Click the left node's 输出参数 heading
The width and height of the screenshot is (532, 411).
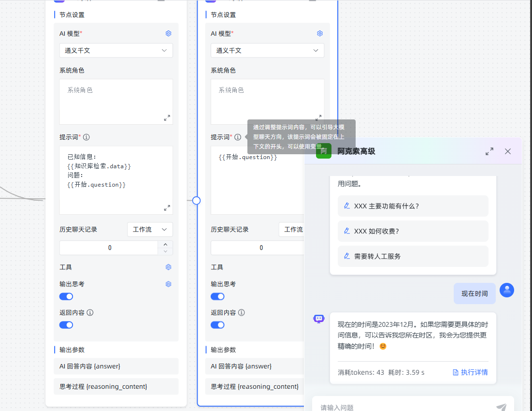pyautogui.click(x=72, y=350)
